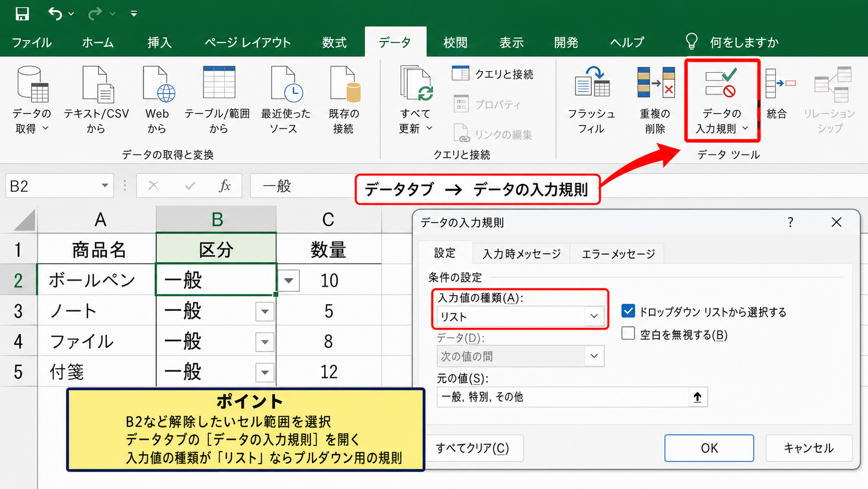Open the dropdown arrow in row 4

[x=265, y=342]
